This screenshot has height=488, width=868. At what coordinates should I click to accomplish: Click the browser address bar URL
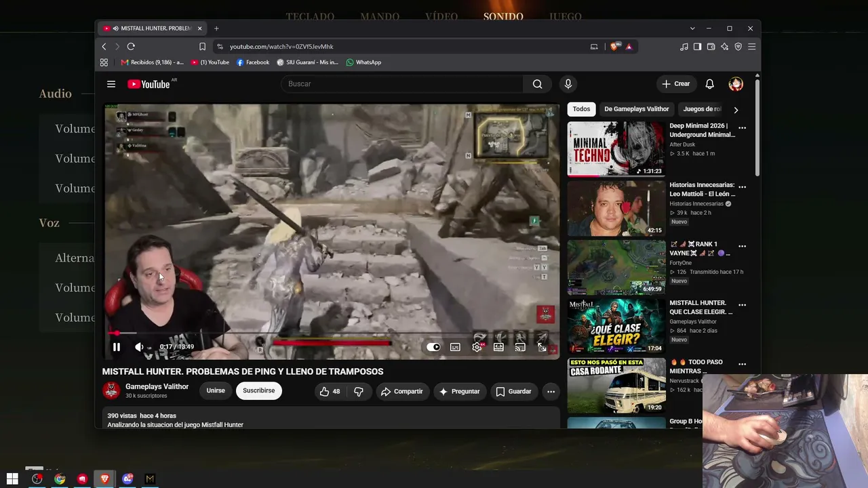coord(281,47)
